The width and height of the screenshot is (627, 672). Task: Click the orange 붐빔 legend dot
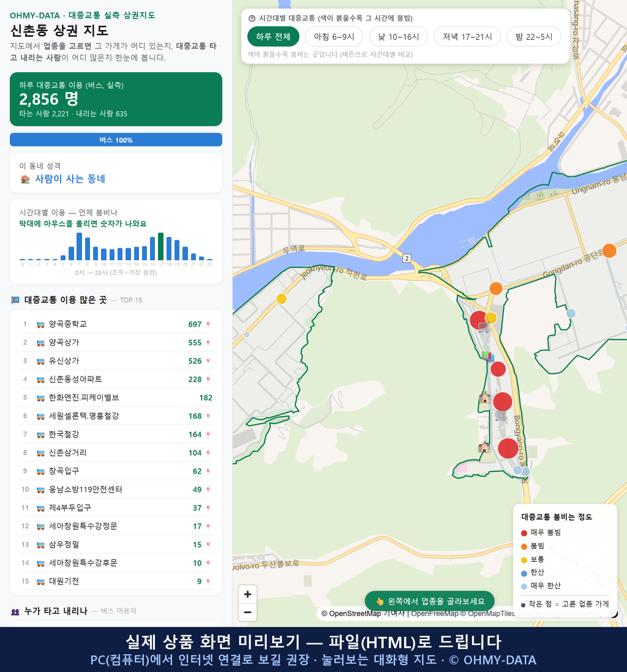click(x=524, y=547)
